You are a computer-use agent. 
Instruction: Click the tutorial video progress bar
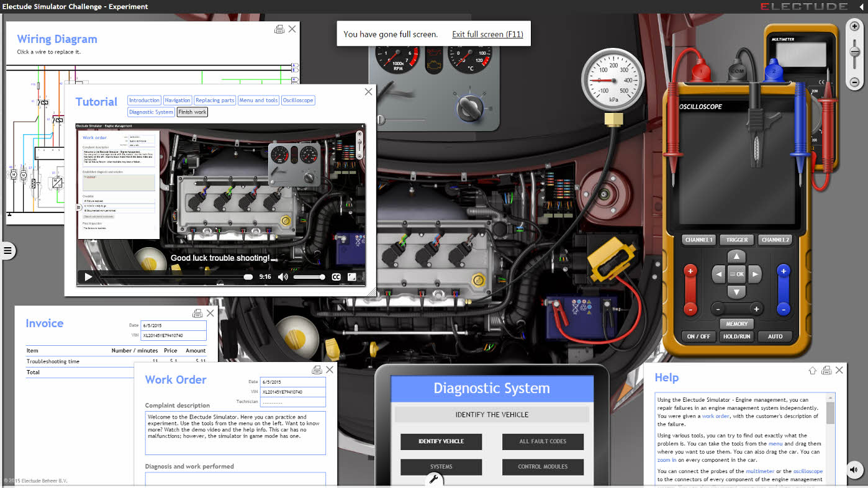[175, 277]
